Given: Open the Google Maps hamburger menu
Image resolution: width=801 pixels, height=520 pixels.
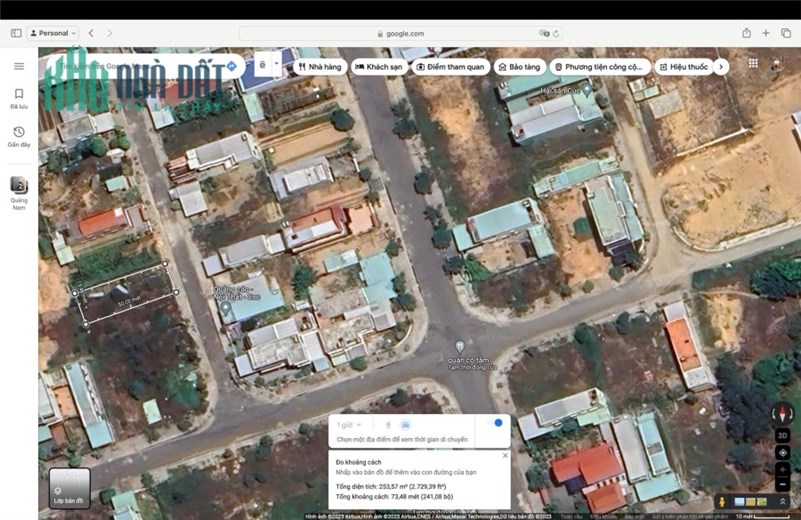Looking at the screenshot, I should tap(19, 66).
